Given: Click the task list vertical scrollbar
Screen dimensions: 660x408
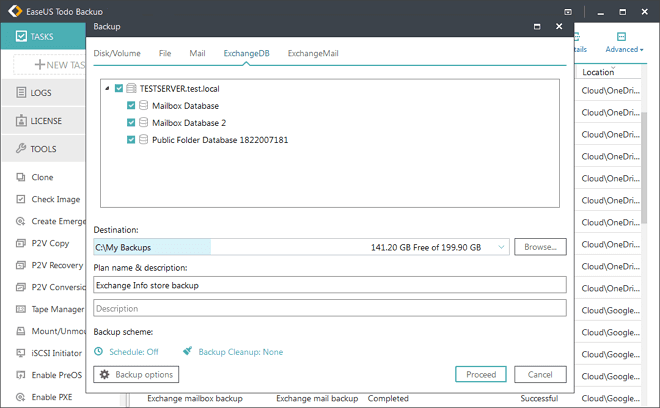Looking at the screenshot, I should pyautogui.click(x=644, y=168).
